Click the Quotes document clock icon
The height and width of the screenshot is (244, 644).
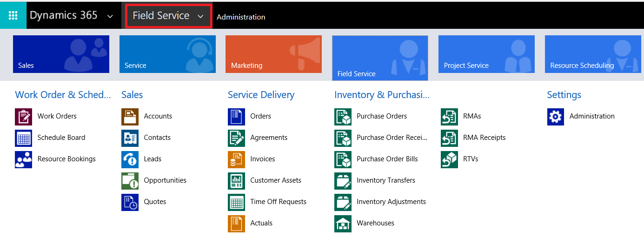(x=130, y=202)
